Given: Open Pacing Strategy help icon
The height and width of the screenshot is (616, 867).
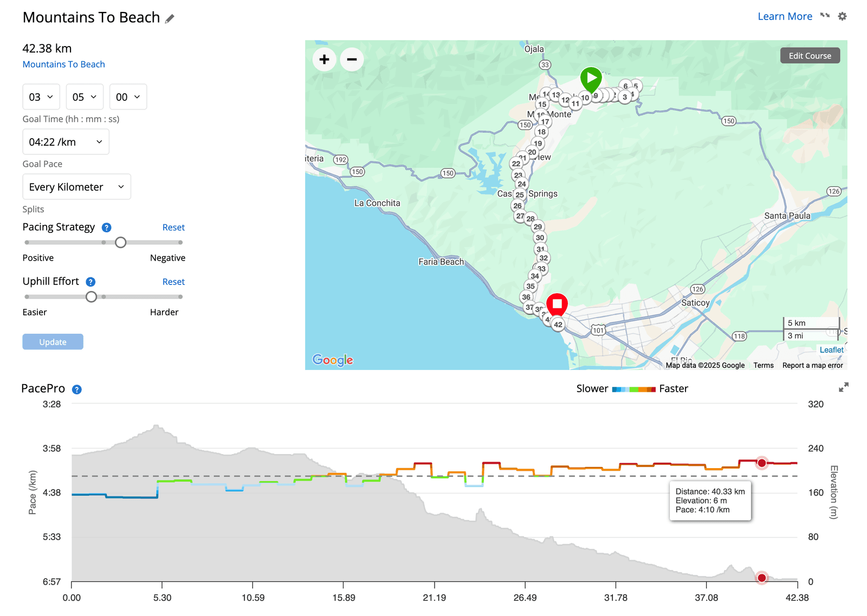Looking at the screenshot, I should 107,228.
